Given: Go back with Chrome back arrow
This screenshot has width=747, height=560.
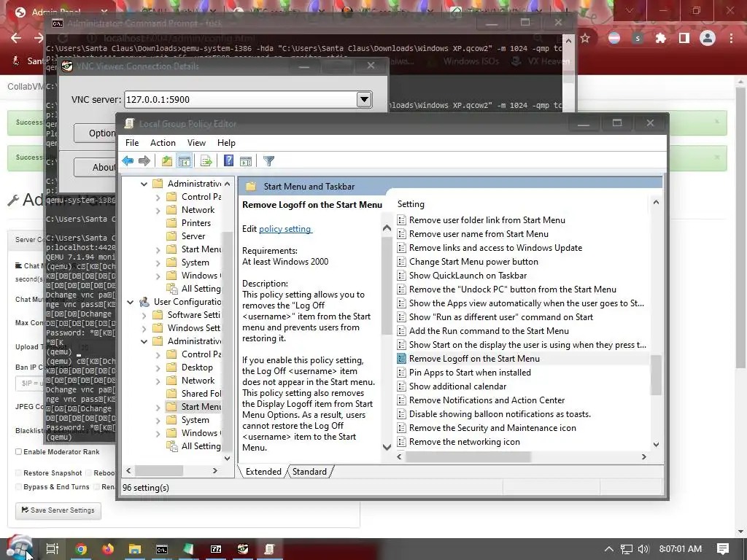Looking at the screenshot, I should click(16, 38).
